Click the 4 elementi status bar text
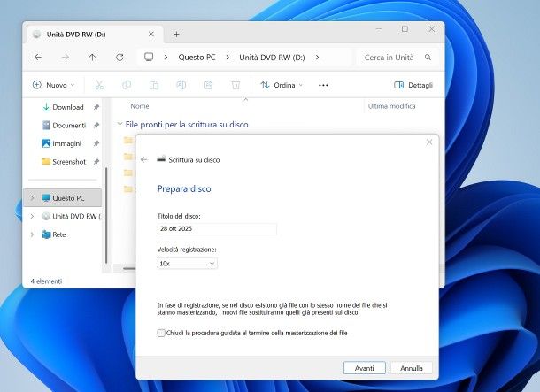The height and width of the screenshot is (392, 540). [x=47, y=281]
